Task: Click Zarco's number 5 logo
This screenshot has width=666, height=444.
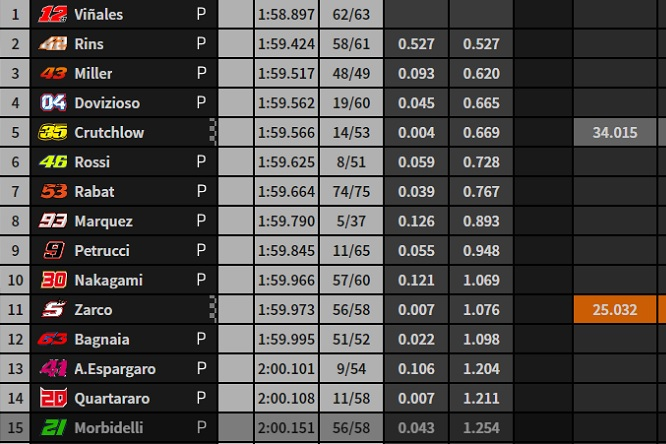Action: tap(54, 309)
